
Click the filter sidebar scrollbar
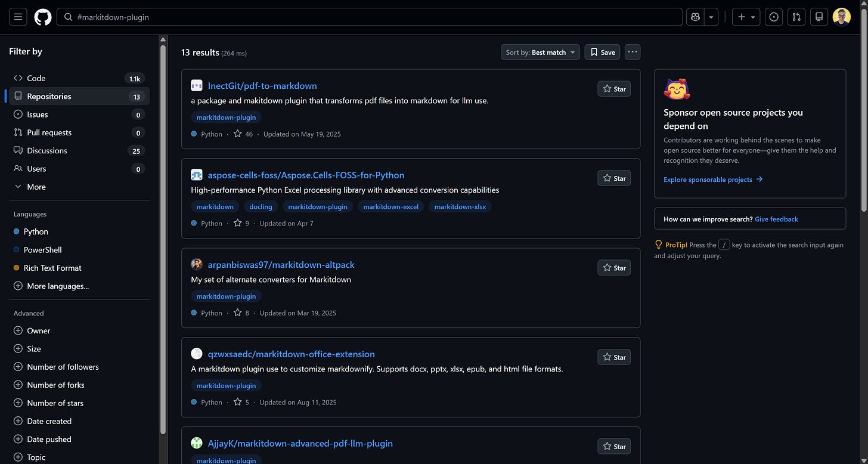pyautogui.click(x=163, y=239)
